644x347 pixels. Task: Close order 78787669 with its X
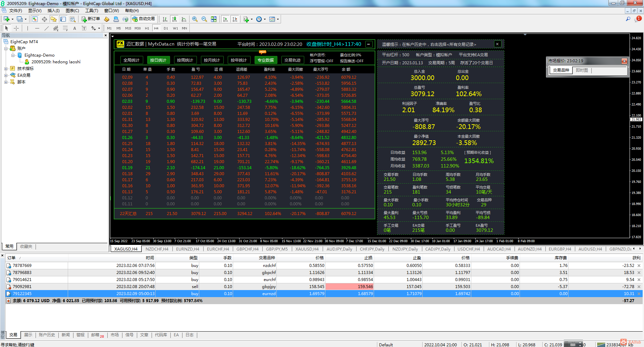639,266
